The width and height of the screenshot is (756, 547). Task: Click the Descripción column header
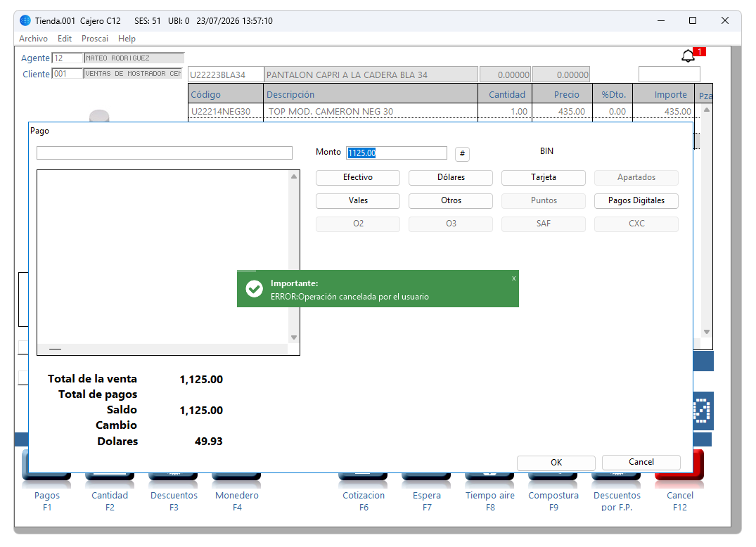pyautogui.click(x=371, y=94)
